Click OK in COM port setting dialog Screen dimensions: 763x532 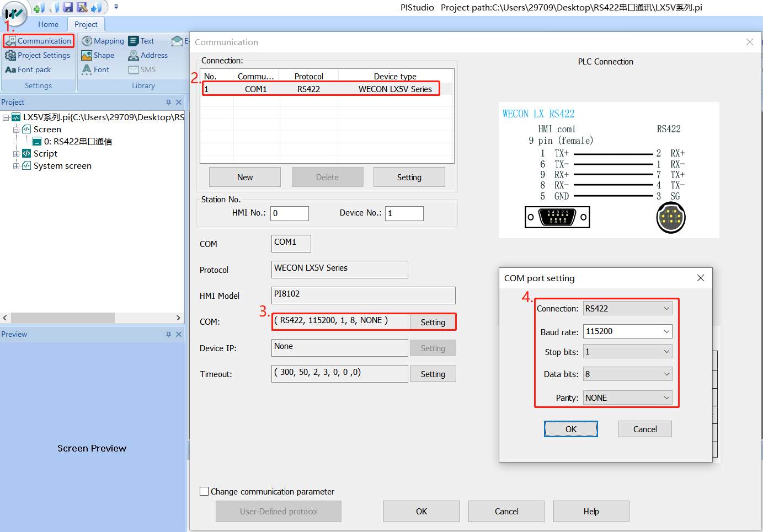pyautogui.click(x=570, y=429)
